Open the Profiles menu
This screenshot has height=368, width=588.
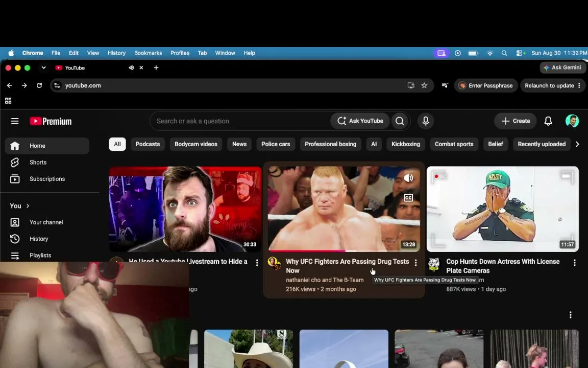[180, 53]
